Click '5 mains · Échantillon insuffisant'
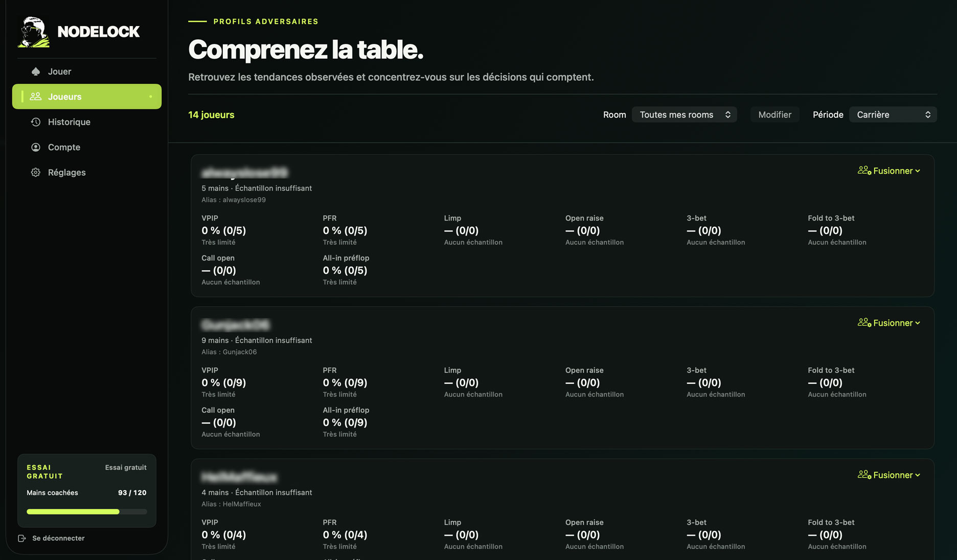 click(257, 189)
